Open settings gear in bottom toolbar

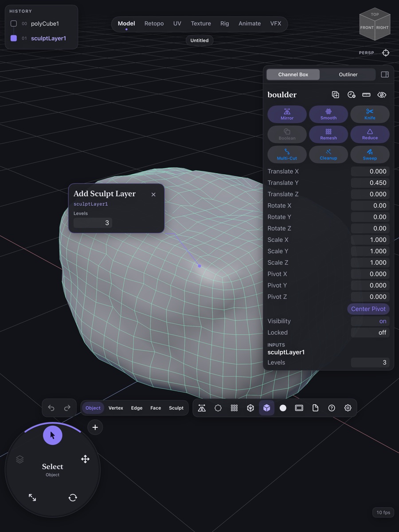[348, 408]
